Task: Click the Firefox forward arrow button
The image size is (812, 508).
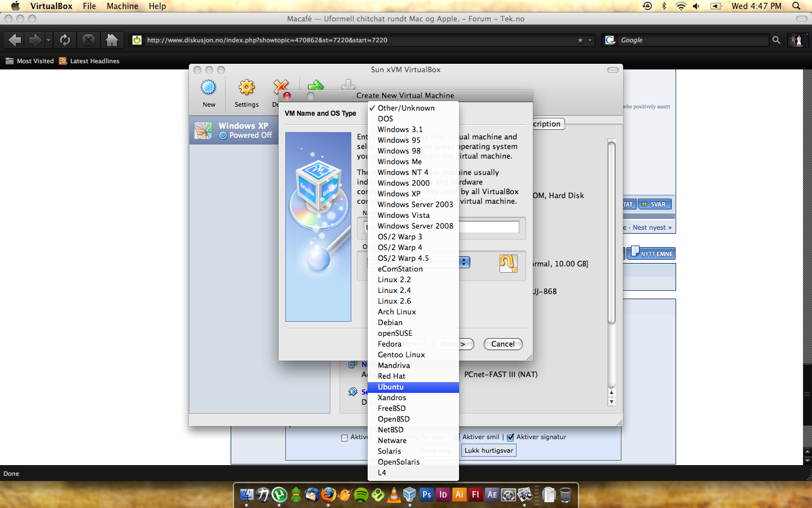Action: (35, 40)
